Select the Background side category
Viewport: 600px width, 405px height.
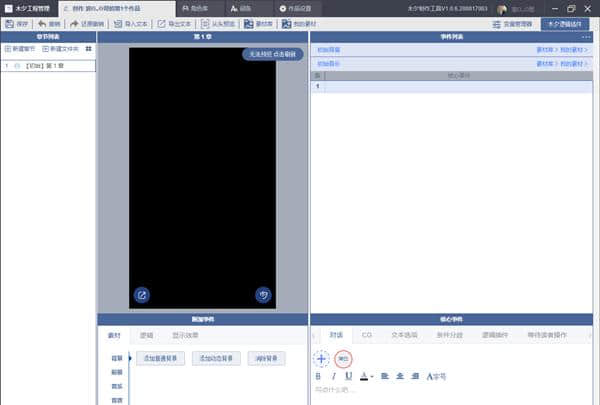click(117, 358)
